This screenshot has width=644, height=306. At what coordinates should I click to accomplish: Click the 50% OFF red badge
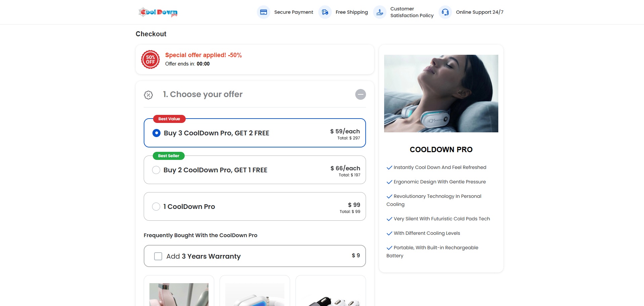click(x=150, y=59)
